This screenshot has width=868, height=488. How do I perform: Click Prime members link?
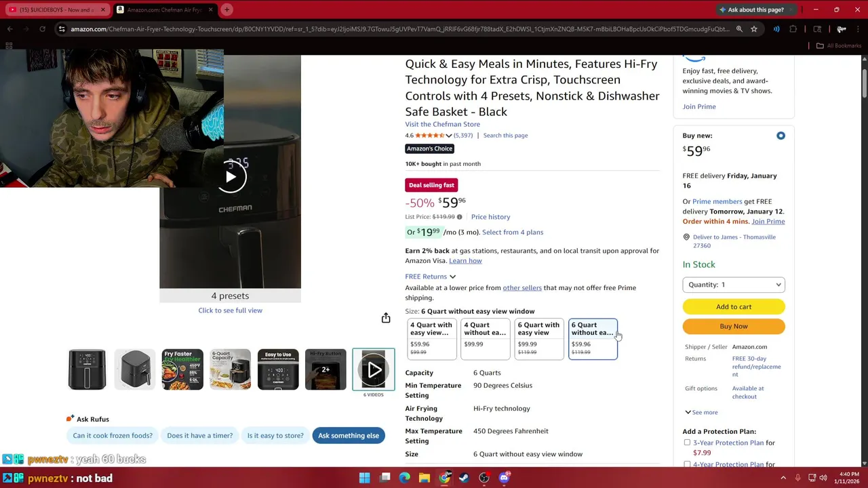717,201
